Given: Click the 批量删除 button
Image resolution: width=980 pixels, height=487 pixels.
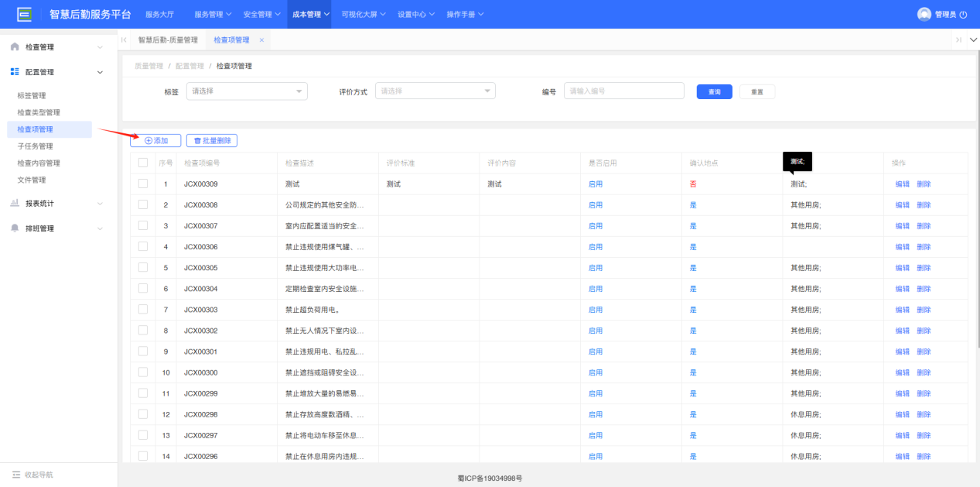Looking at the screenshot, I should tap(212, 141).
